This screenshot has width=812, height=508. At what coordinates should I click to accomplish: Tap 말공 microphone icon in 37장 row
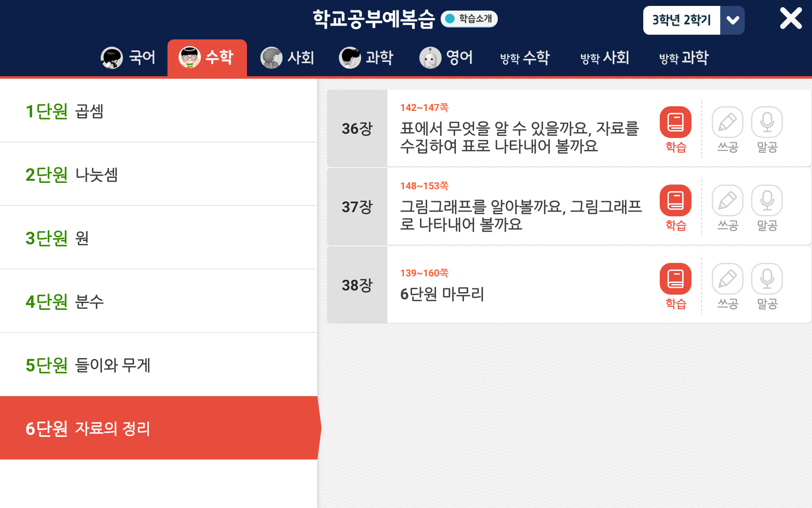pyautogui.click(x=767, y=201)
